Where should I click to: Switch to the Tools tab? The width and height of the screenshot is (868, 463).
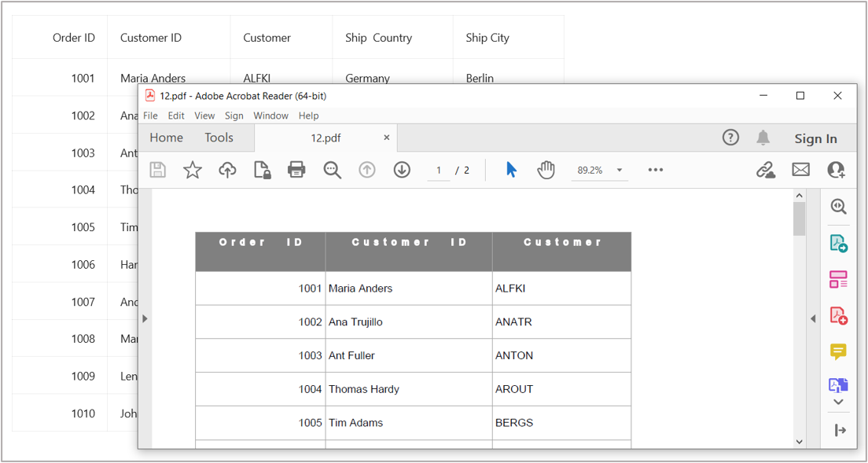219,138
